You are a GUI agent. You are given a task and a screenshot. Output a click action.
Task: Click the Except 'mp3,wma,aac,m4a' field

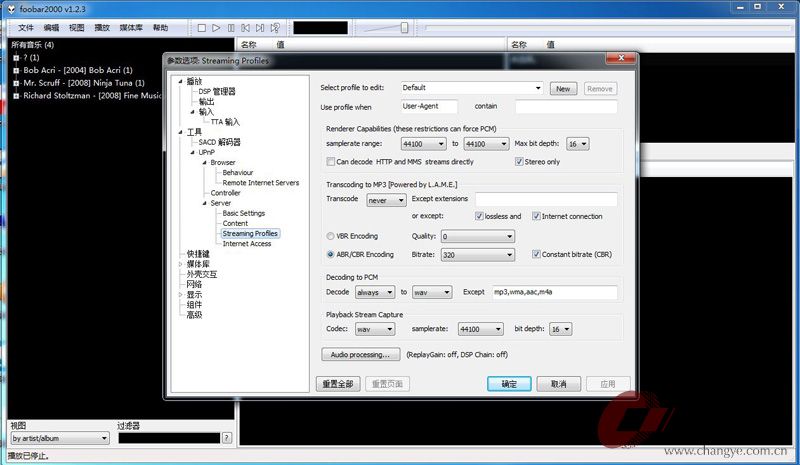pyautogui.click(x=554, y=292)
